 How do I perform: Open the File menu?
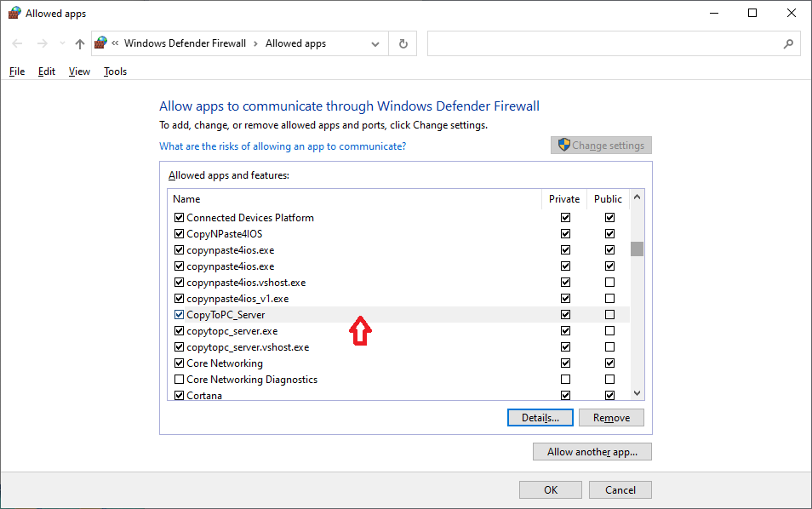[17, 71]
